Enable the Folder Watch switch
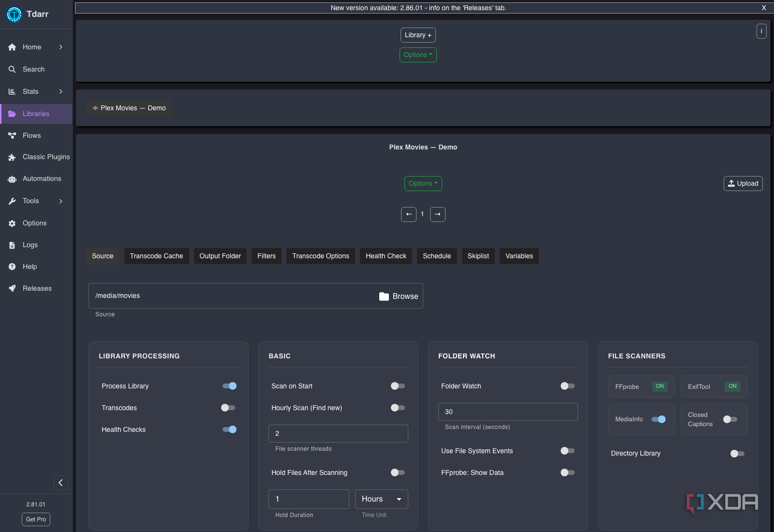The height and width of the screenshot is (532, 774). point(567,386)
